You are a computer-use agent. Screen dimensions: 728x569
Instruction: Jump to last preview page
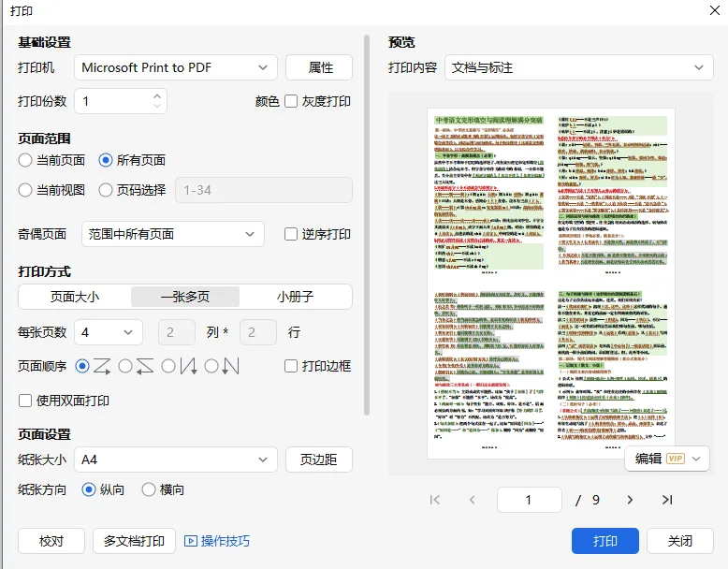pos(667,500)
